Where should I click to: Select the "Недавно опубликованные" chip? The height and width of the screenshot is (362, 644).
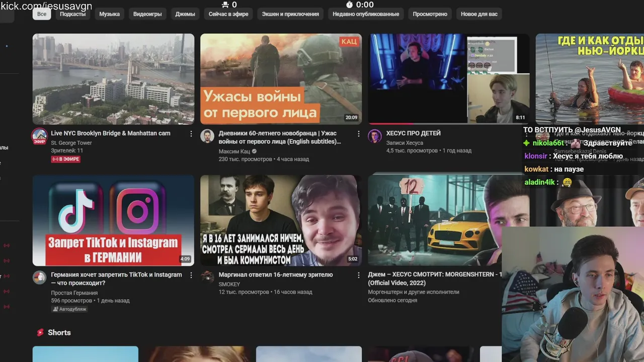click(366, 14)
